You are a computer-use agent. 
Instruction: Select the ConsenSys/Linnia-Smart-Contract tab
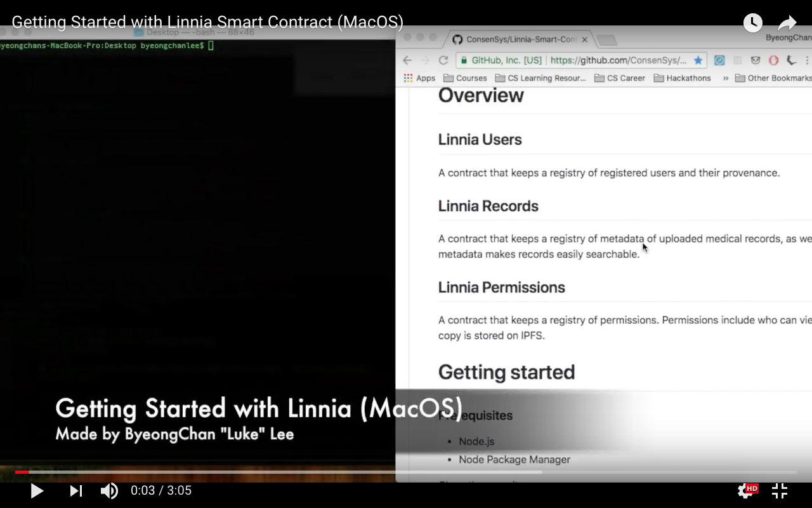521,39
